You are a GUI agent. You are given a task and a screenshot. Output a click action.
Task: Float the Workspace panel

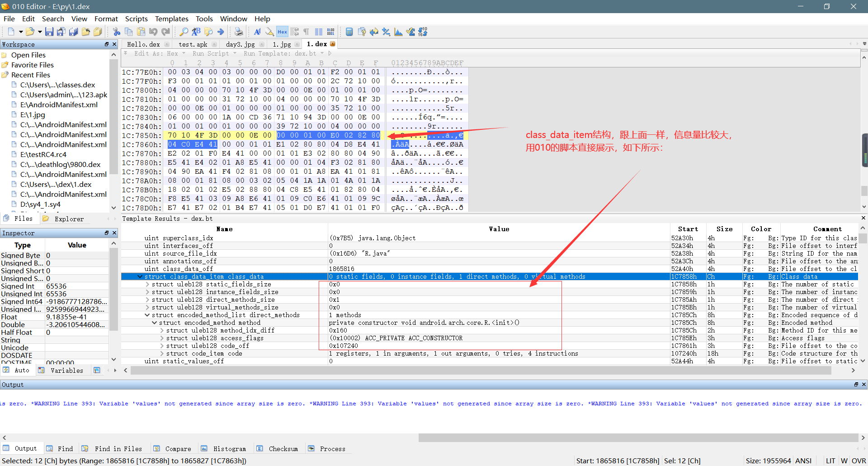(x=107, y=44)
